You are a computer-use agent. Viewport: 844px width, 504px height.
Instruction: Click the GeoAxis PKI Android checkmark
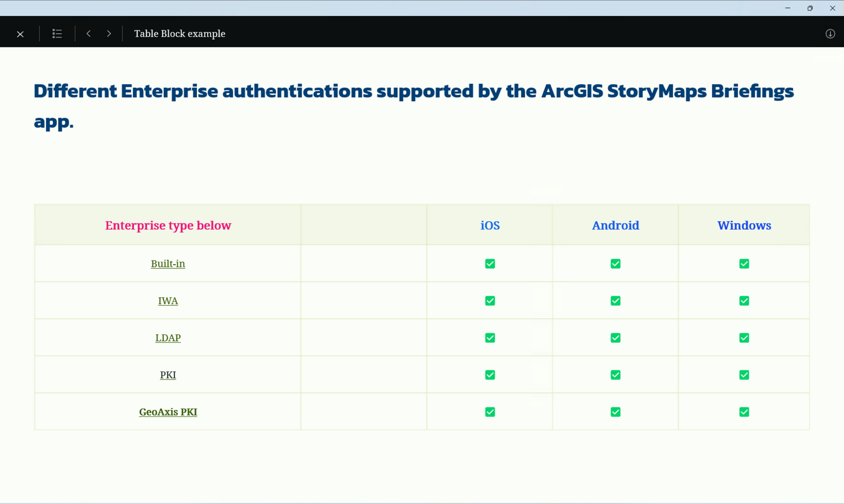(615, 412)
